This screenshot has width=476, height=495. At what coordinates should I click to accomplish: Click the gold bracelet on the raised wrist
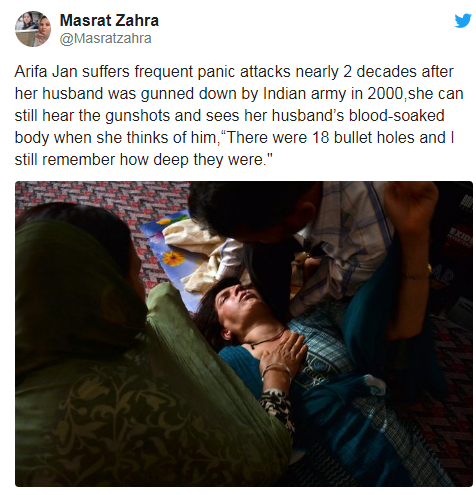point(416,274)
